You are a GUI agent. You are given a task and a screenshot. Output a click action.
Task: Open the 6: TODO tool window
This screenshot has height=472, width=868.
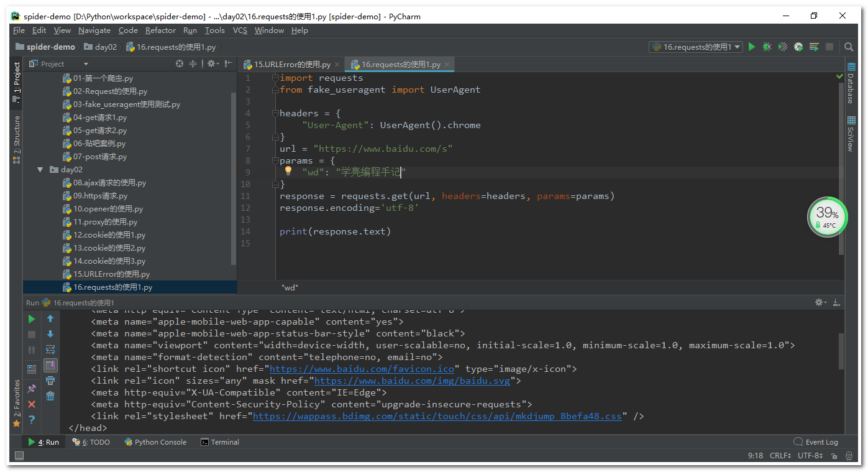point(91,442)
